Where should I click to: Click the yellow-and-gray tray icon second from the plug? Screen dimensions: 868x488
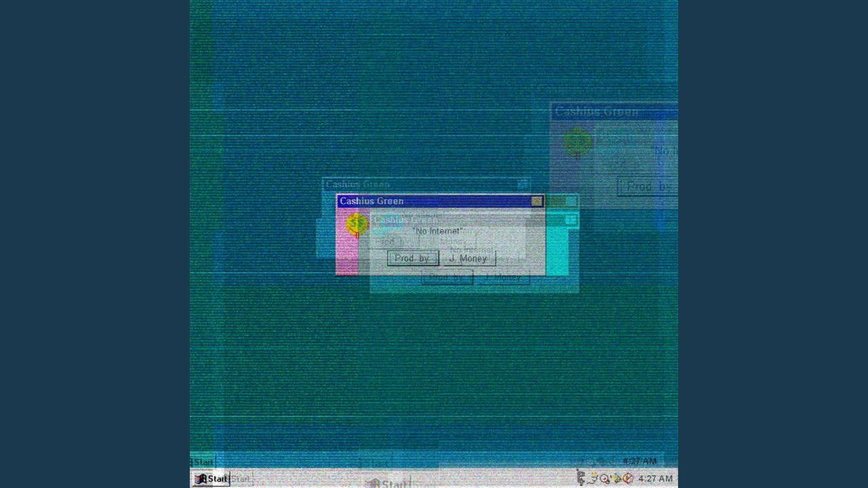point(593,479)
